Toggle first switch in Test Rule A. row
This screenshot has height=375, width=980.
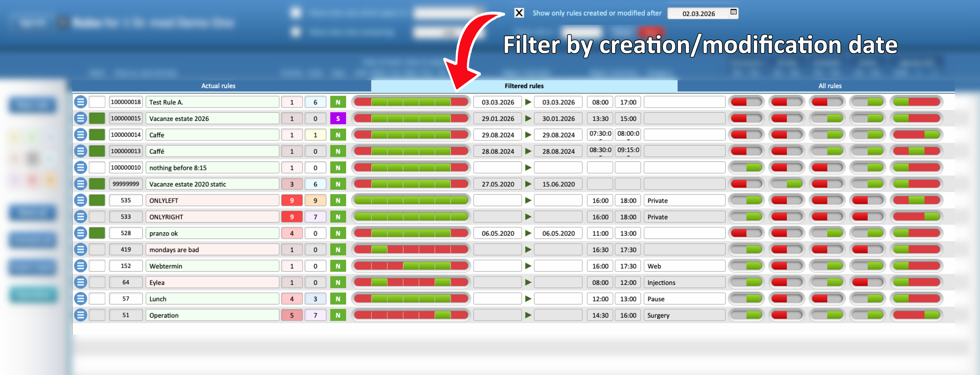tap(746, 102)
